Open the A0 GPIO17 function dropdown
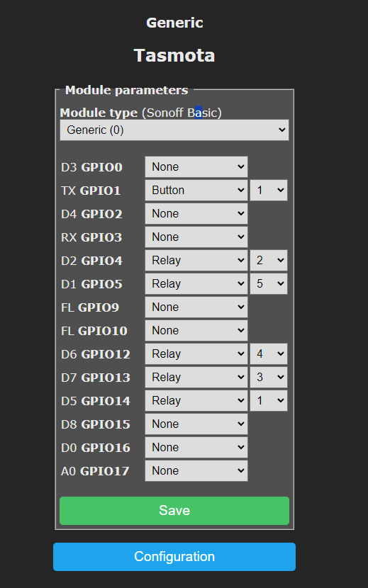The width and height of the screenshot is (368, 588). click(196, 470)
